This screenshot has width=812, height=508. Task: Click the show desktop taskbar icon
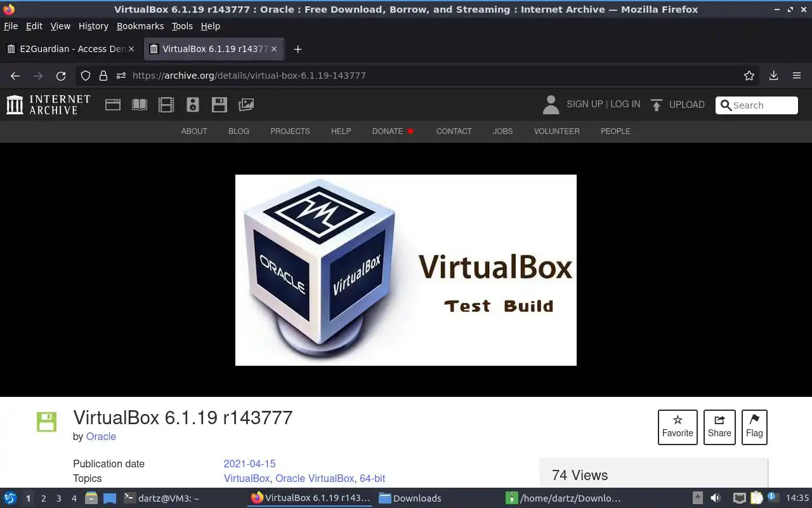coord(110,498)
